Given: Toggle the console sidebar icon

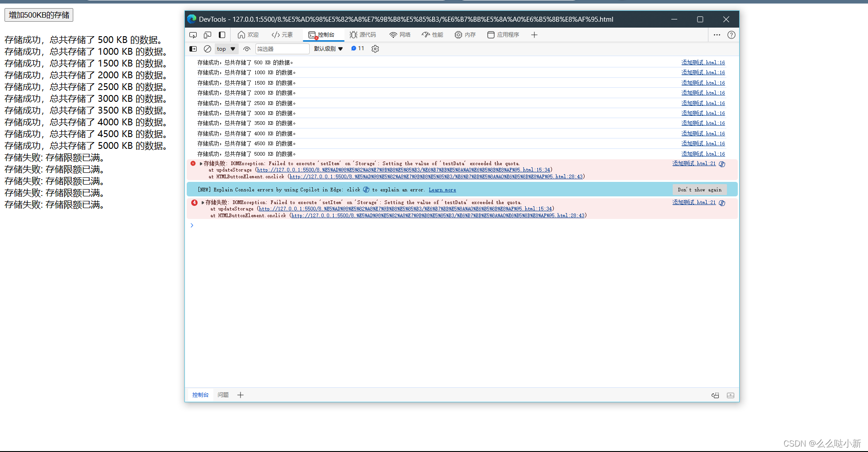Looking at the screenshot, I should 193,49.
